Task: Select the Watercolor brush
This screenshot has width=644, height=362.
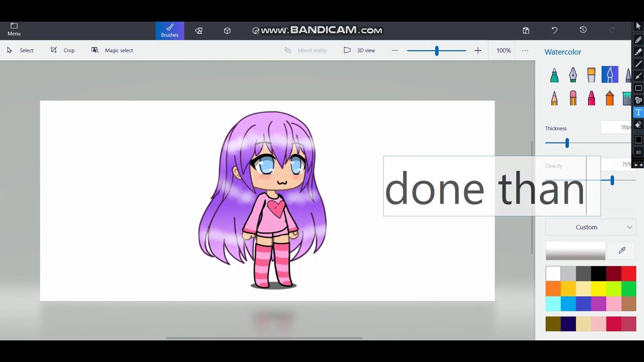Action: tap(610, 75)
